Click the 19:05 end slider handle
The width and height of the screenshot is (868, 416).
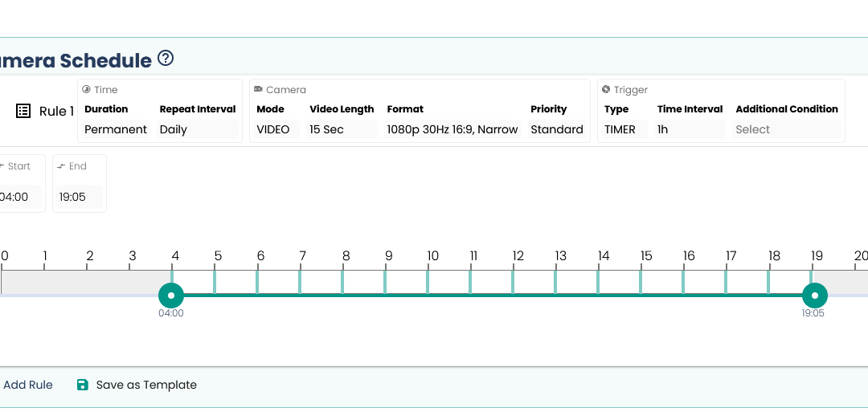point(814,295)
